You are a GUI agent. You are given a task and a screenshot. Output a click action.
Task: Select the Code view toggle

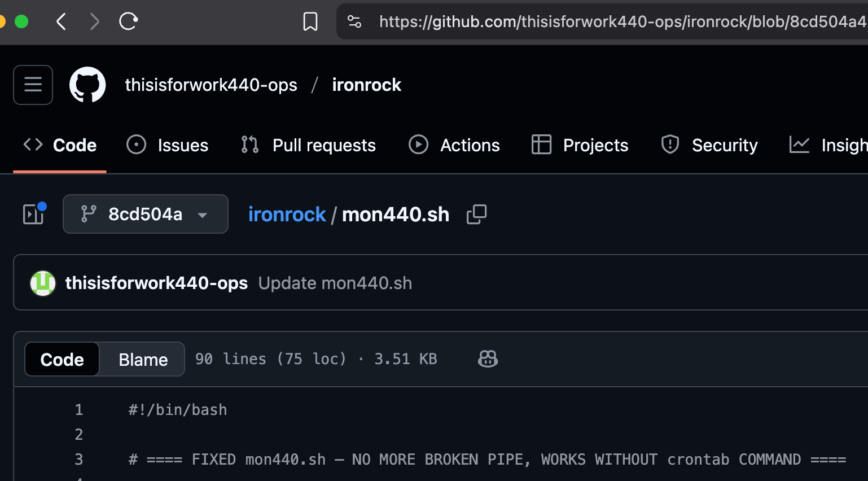[x=62, y=359]
